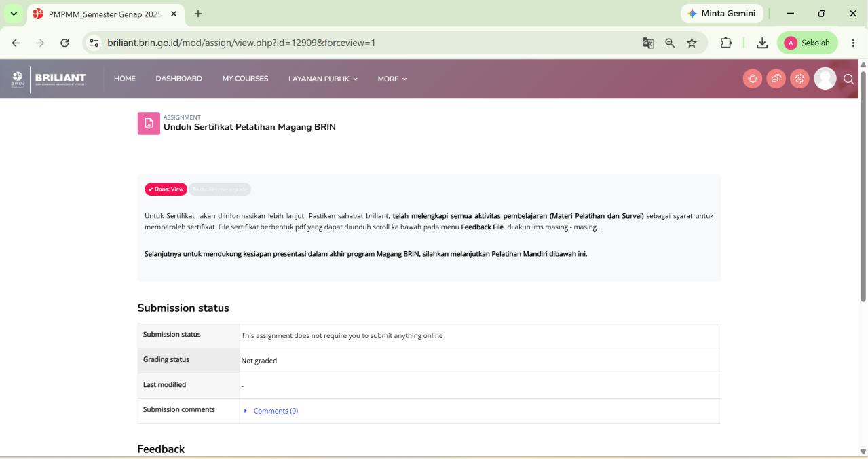The height and width of the screenshot is (459, 868).
Task: Click the bold 'Feedback File' text
Action: coord(482,227)
